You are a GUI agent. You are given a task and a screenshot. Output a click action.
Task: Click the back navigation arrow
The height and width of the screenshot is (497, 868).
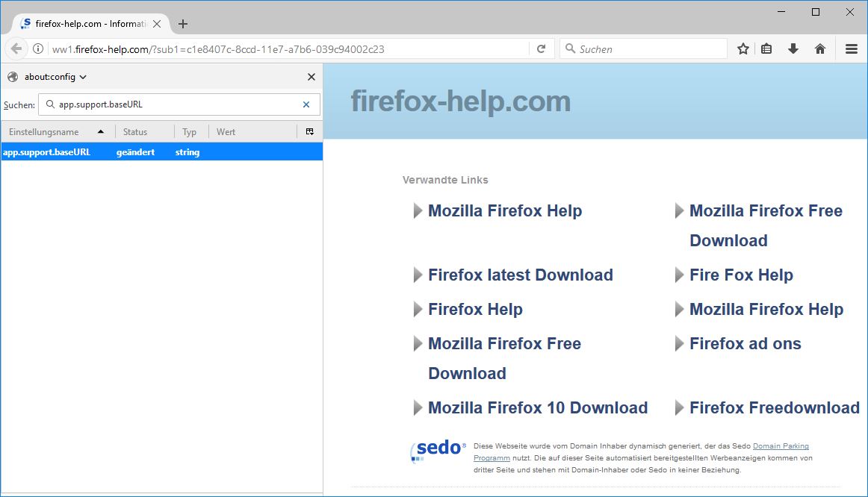pos(16,49)
